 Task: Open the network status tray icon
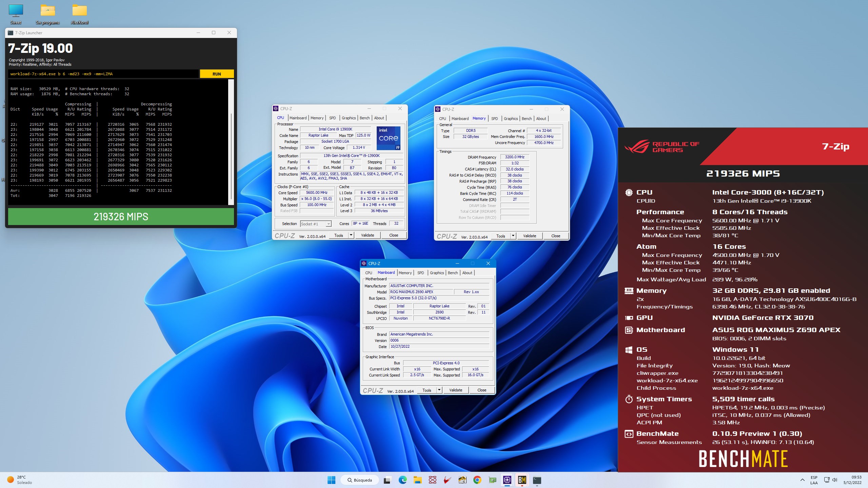[x=827, y=480]
